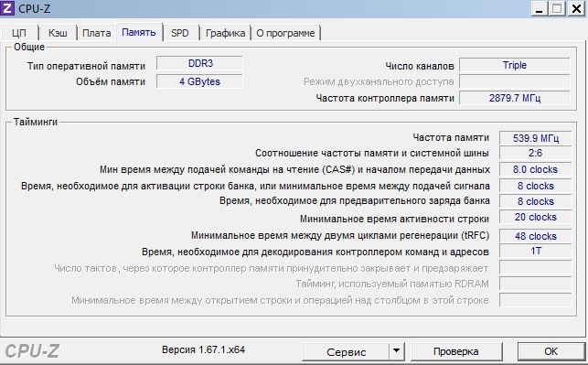Click the 4 GBytes memory size field
The image size is (588, 365).
pos(199,81)
